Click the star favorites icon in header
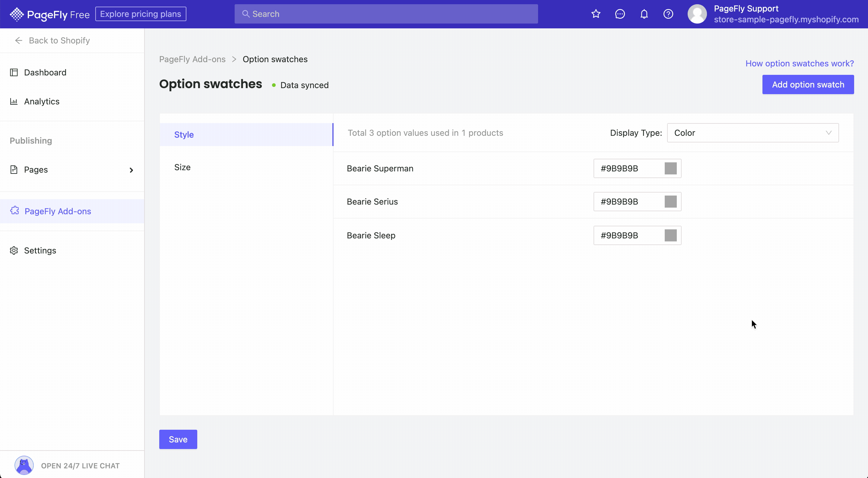This screenshot has width=868, height=478. click(x=596, y=14)
